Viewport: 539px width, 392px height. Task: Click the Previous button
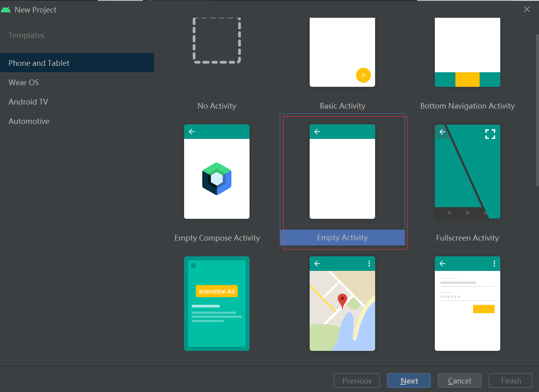pyautogui.click(x=357, y=381)
